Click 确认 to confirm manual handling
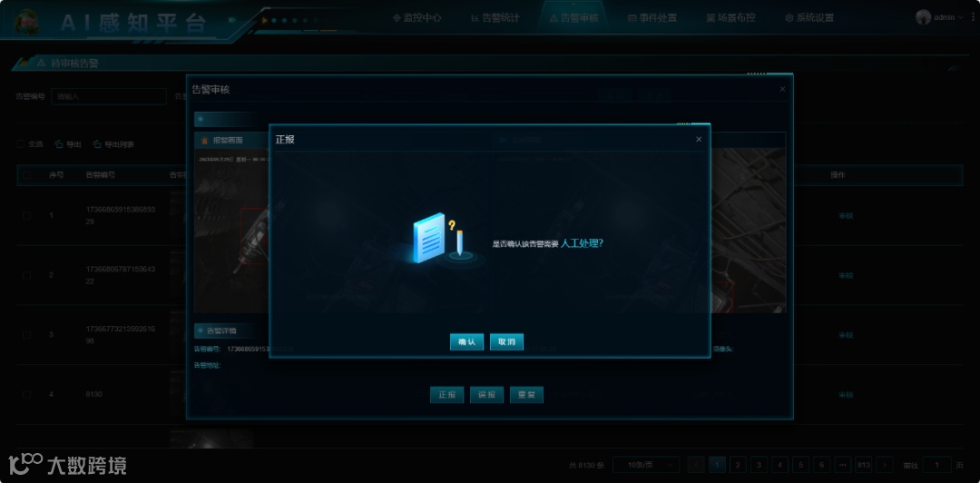The height and width of the screenshot is (483, 980). [x=466, y=341]
